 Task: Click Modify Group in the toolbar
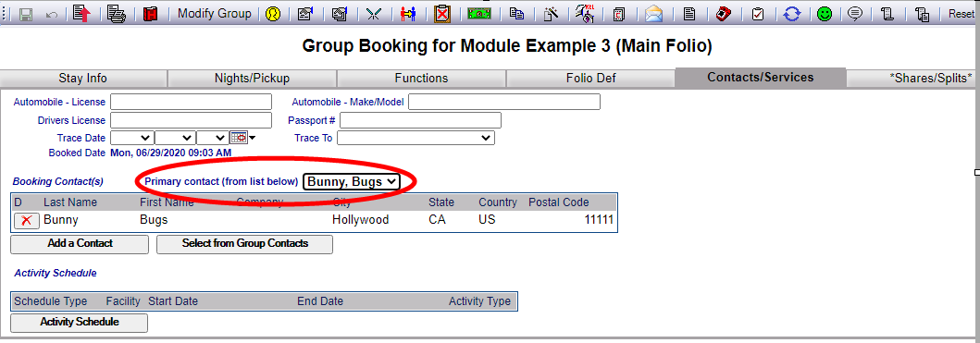[215, 14]
